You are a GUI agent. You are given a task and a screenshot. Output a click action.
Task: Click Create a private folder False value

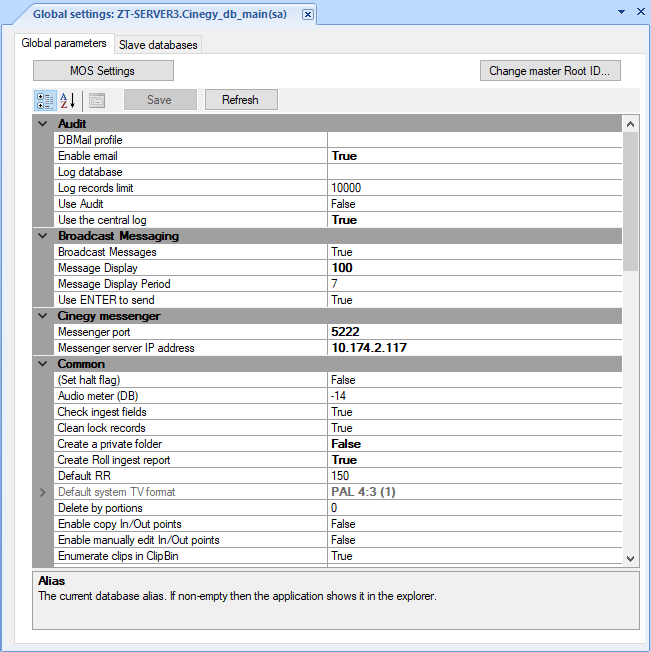pos(346,444)
